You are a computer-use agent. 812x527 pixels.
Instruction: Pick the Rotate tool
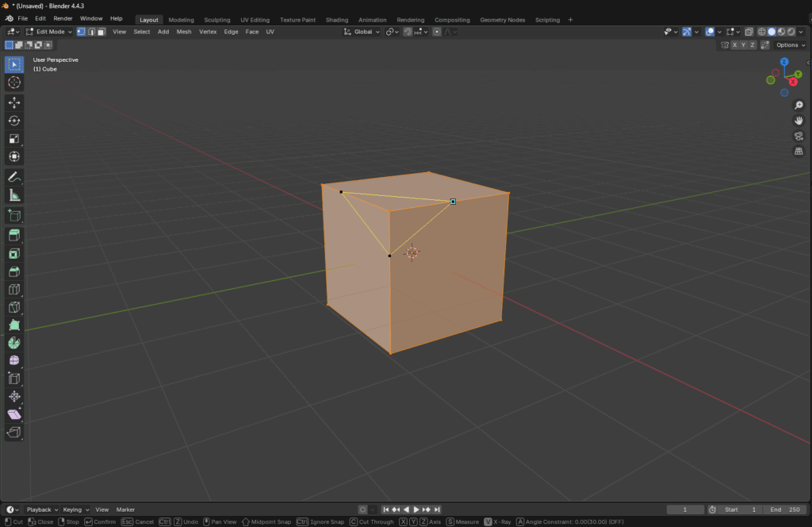(14, 121)
